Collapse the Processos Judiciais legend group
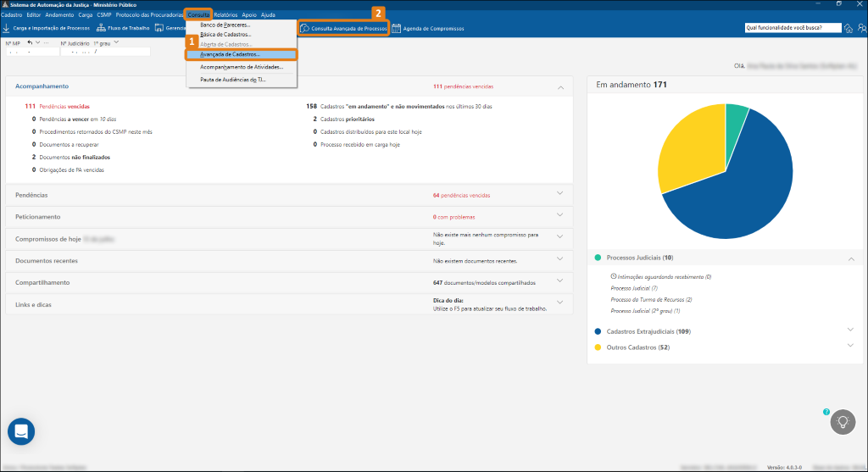The width and height of the screenshot is (868, 472). [x=851, y=259]
